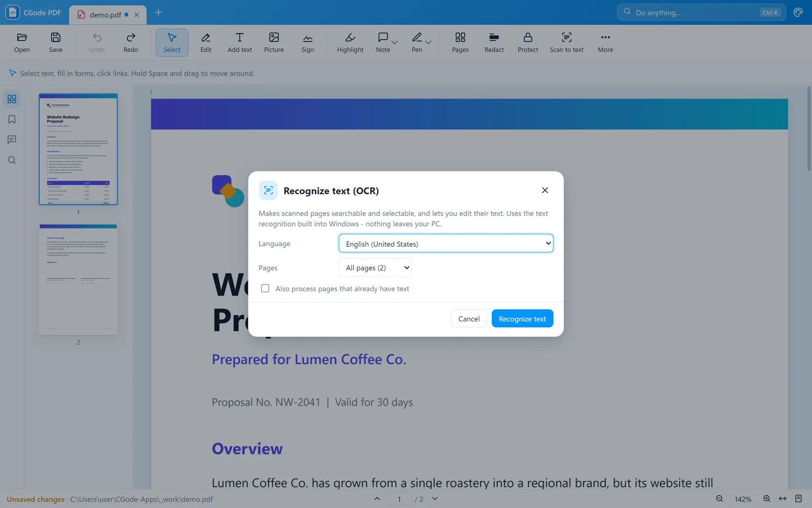Switch to the demo.pdf tab
This screenshot has height=508, width=812.
[105, 15]
